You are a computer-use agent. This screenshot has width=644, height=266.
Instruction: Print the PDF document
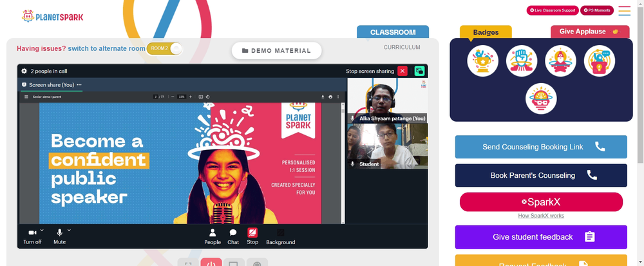tap(330, 97)
